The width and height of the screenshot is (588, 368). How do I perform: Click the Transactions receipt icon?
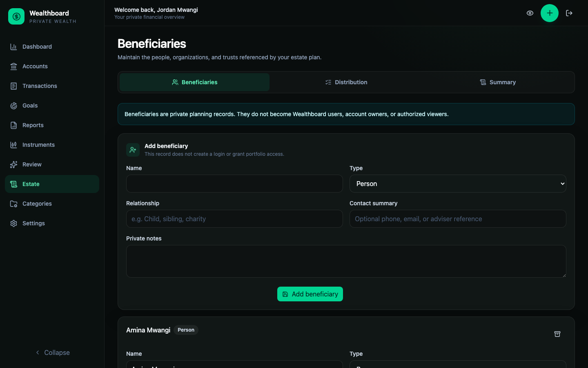click(13, 86)
